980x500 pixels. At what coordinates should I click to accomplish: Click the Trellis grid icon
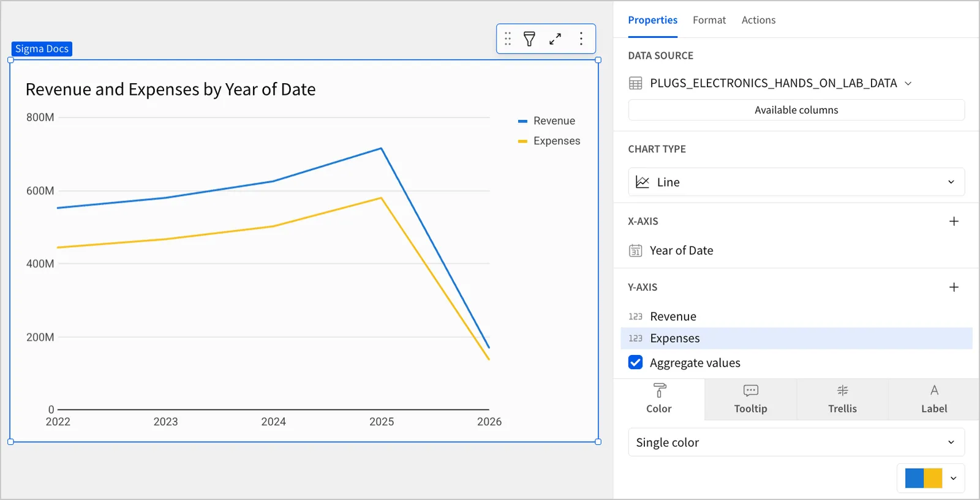click(843, 390)
